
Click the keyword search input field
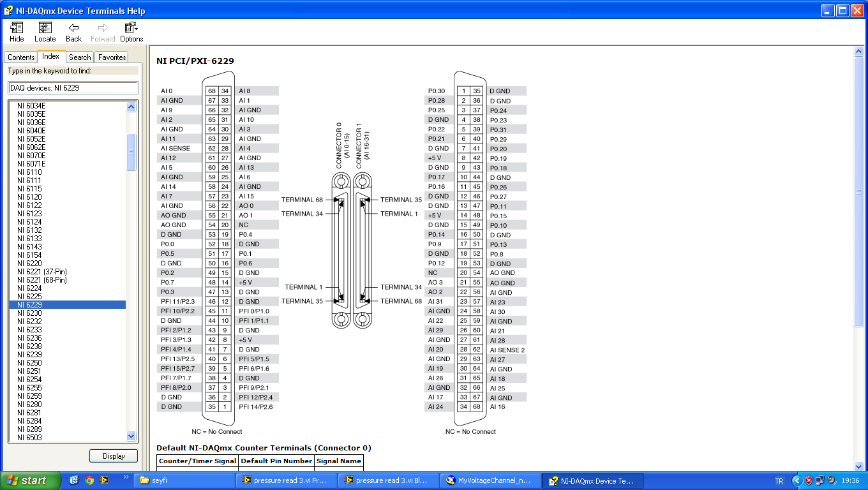tap(73, 87)
